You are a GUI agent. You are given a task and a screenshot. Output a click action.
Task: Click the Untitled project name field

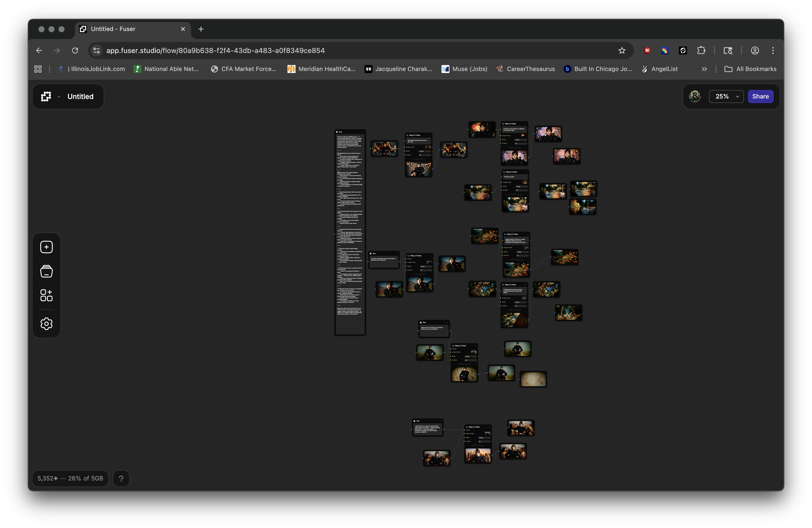80,96
